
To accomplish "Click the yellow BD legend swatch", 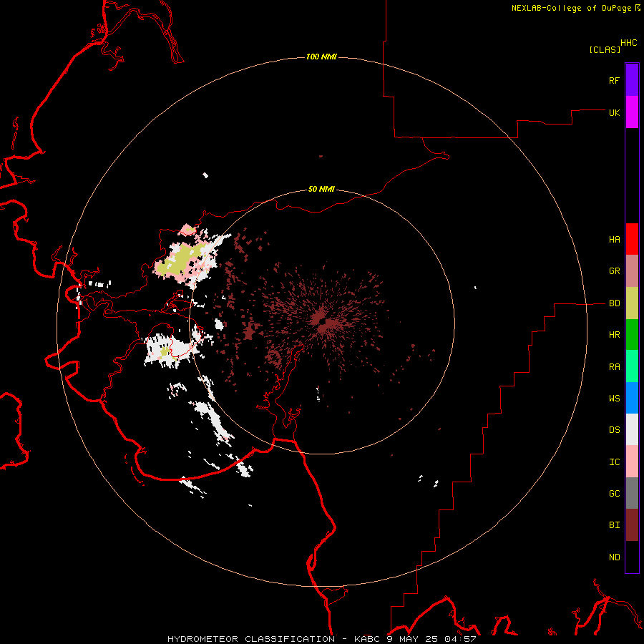I will [632, 303].
